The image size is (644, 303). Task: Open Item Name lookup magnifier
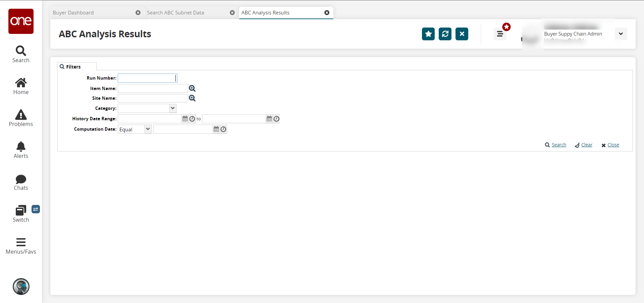pyautogui.click(x=192, y=88)
